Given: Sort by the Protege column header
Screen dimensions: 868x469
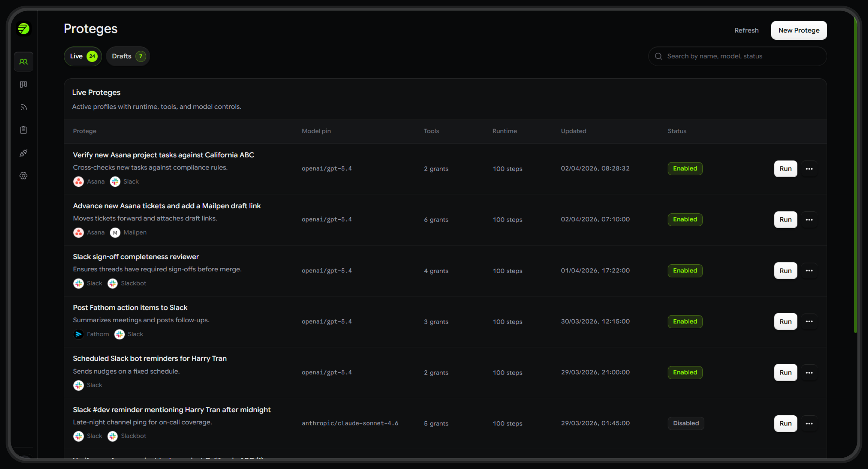Looking at the screenshot, I should [85, 131].
